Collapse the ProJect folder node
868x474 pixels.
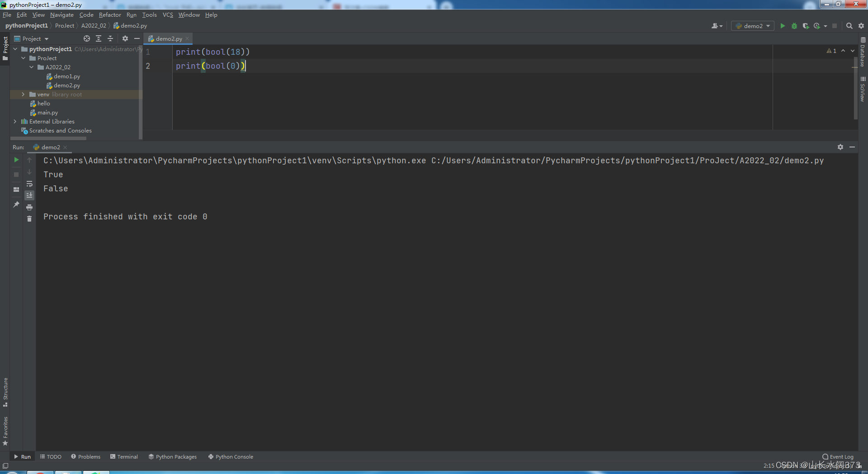[x=24, y=58]
